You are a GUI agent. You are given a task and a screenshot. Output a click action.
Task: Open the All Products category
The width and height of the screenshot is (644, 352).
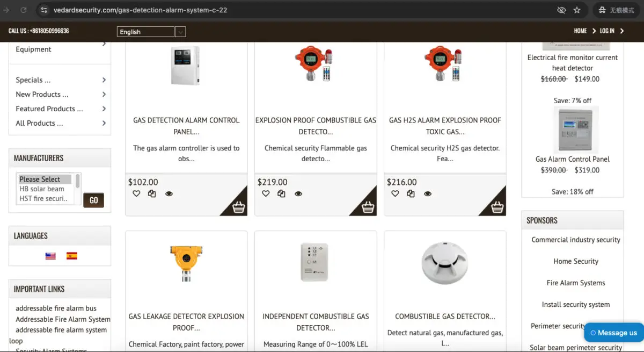tap(39, 123)
